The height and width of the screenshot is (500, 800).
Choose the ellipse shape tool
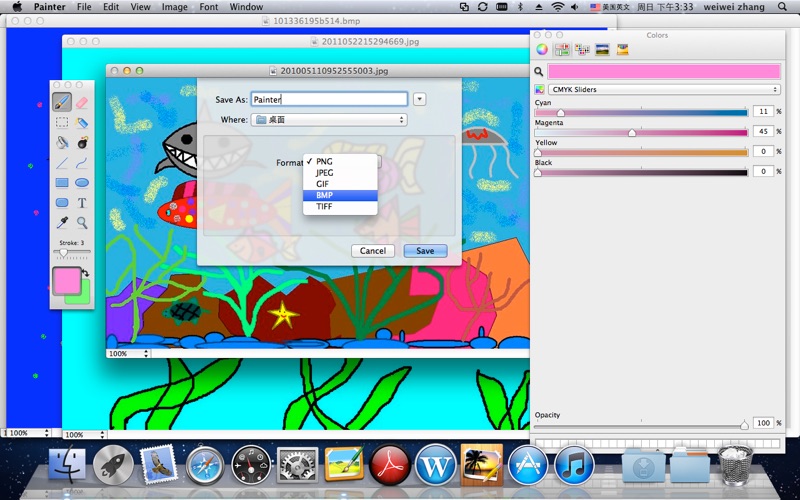coord(82,183)
